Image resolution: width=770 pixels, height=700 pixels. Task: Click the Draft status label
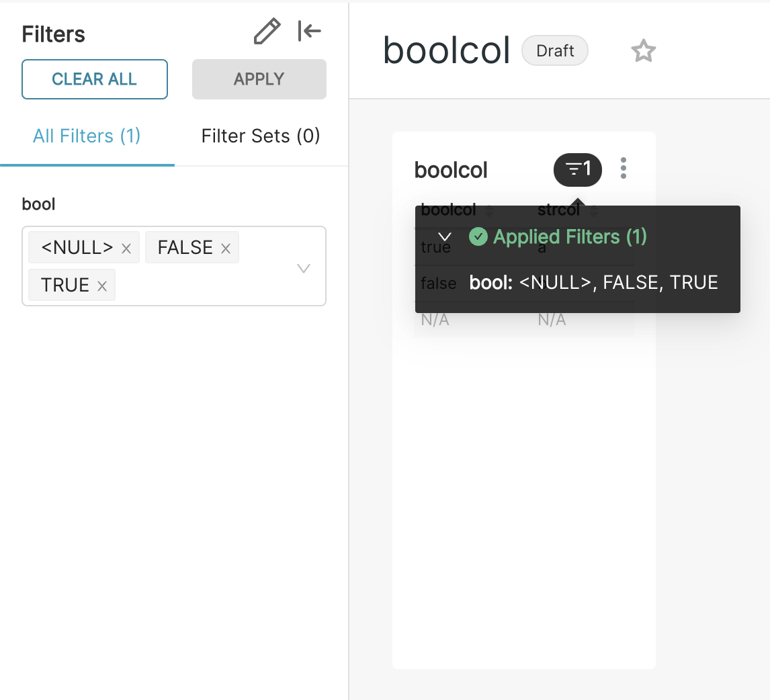point(555,51)
